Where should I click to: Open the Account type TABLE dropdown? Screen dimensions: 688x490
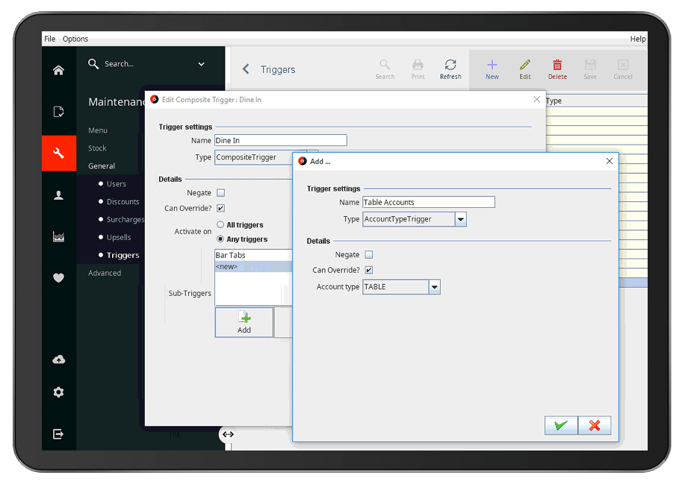[435, 287]
